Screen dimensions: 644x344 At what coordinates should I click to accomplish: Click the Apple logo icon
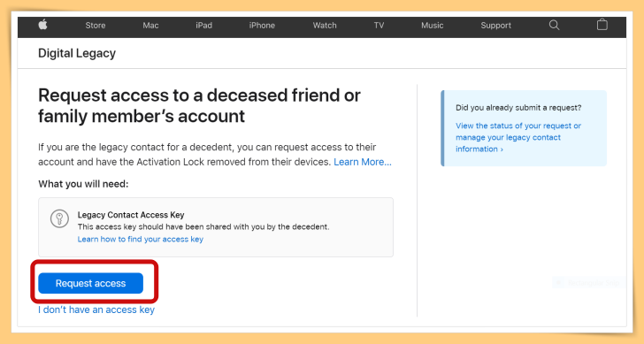[42, 25]
